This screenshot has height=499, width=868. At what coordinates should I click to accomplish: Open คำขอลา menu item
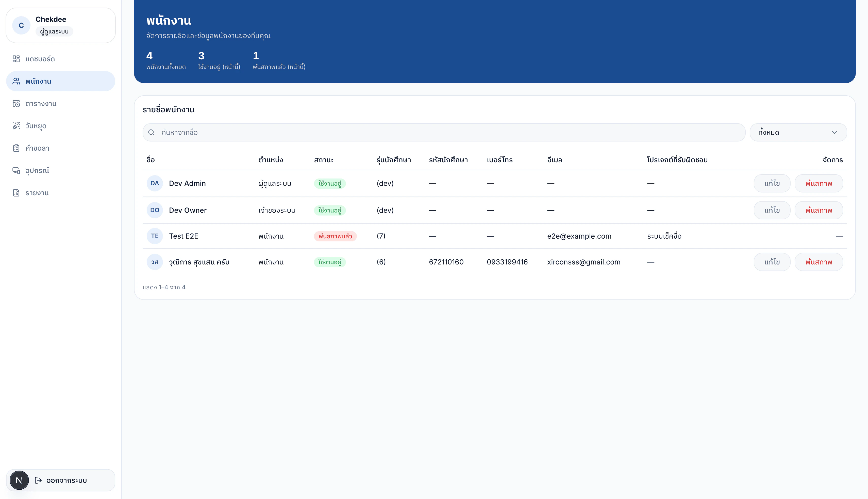pos(61,148)
